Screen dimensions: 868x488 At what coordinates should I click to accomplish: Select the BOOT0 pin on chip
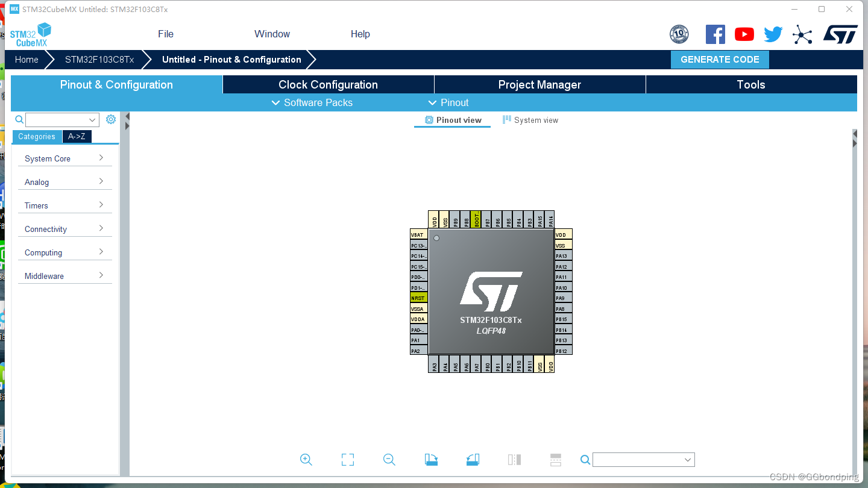tap(476, 220)
